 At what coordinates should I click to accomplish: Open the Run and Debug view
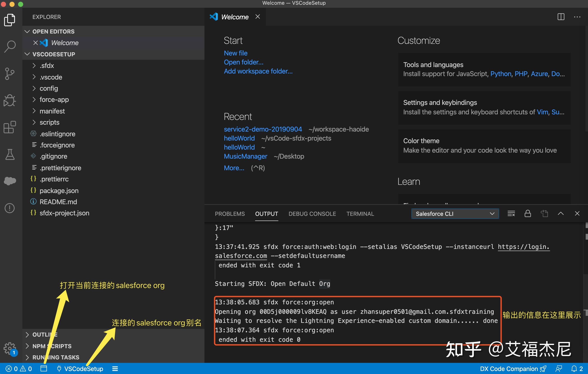click(x=10, y=100)
